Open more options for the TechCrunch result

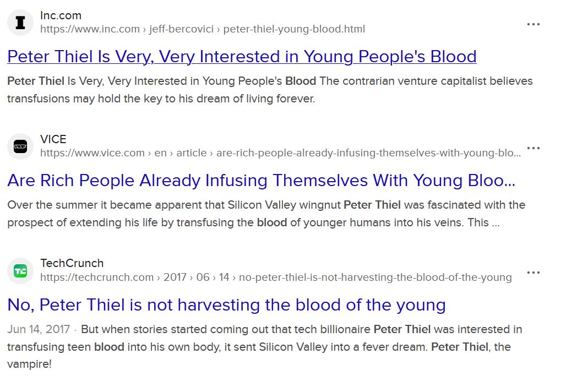[x=533, y=272]
